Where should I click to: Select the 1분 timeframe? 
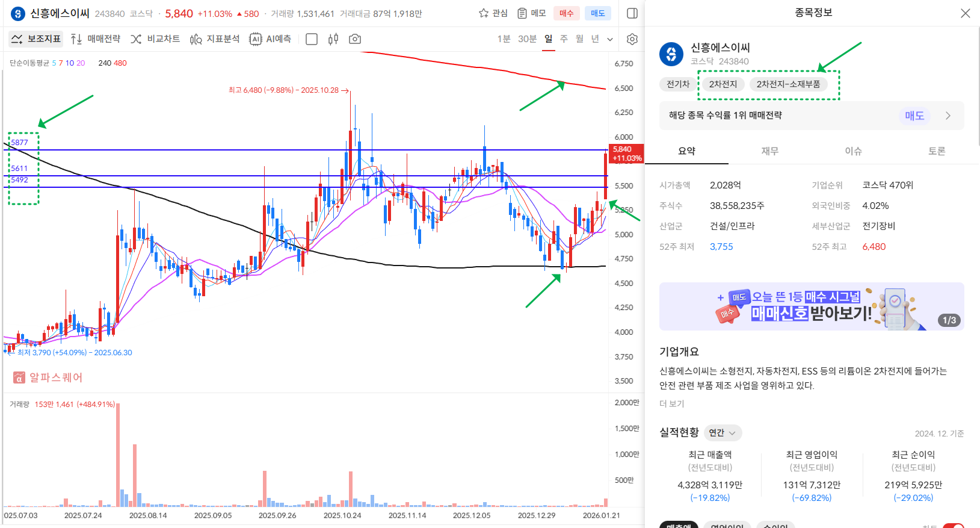(504, 39)
